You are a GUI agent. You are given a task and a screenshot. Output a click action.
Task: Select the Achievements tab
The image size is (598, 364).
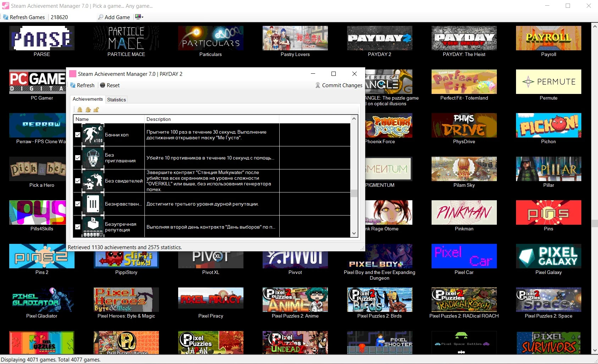(88, 99)
